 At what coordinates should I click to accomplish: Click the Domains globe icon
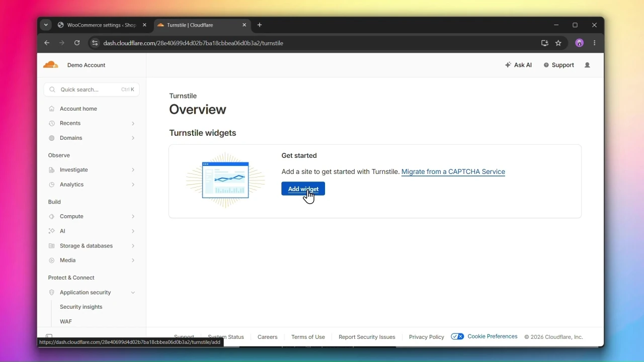click(x=51, y=138)
